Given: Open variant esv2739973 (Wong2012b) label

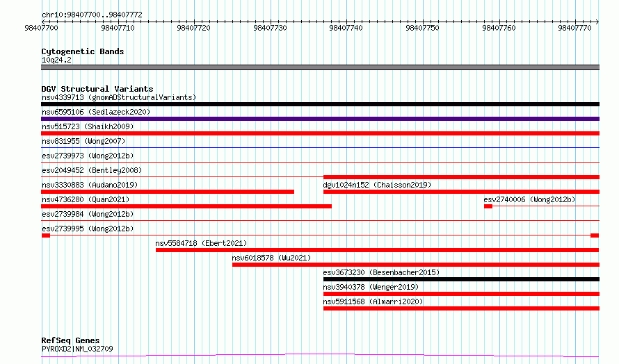Looking at the screenshot, I should coord(88,156).
